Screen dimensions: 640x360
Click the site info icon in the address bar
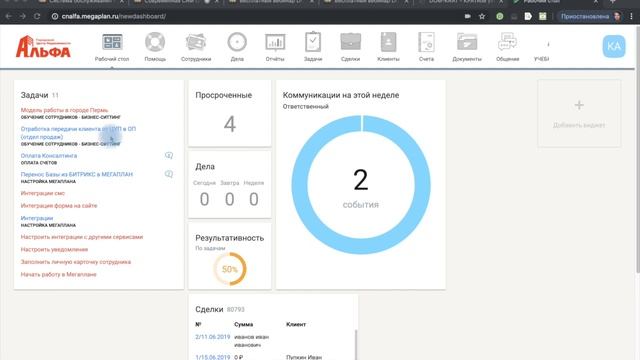click(55, 16)
